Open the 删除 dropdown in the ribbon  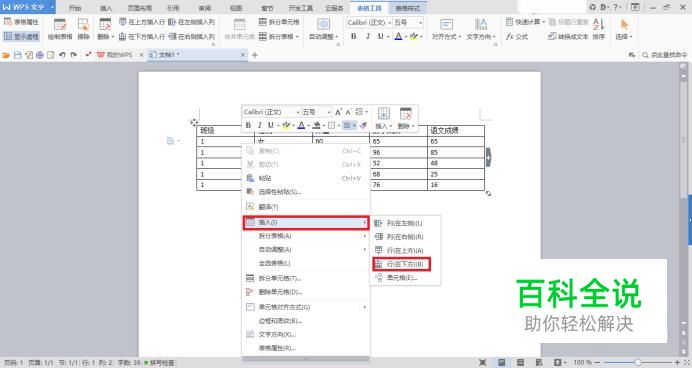click(105, 29)
